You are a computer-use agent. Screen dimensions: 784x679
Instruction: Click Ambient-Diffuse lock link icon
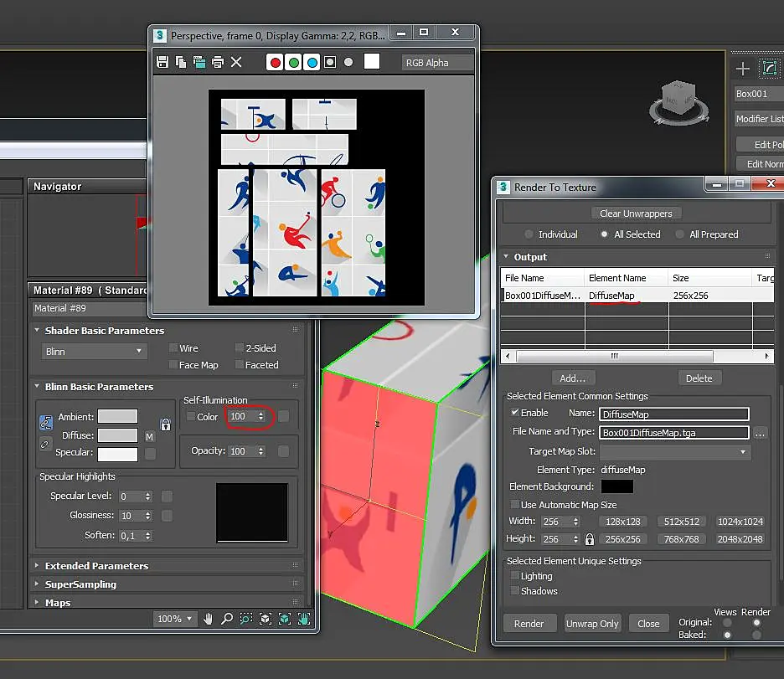tap(45, 423)
